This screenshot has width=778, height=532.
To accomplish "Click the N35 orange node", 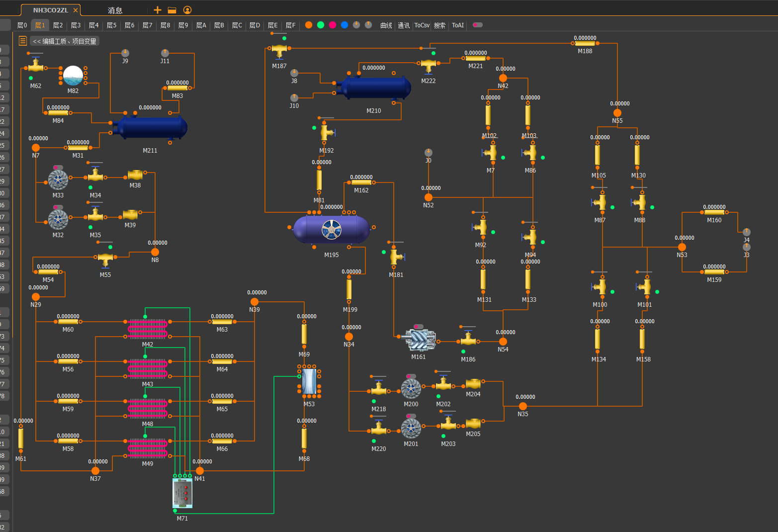I will point(523,406).
